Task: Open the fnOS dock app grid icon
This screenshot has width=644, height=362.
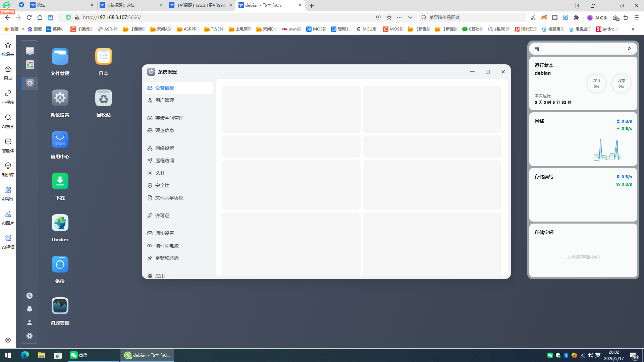Action: 30,65
